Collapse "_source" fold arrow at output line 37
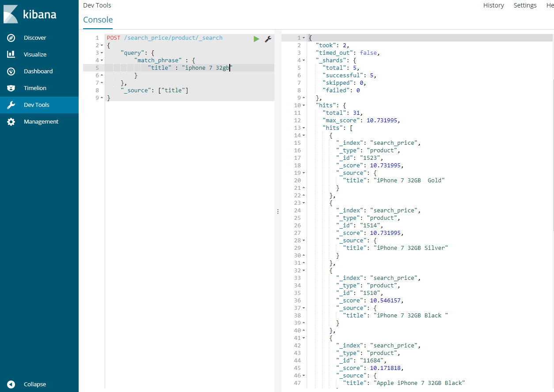The width and height of the screenshot is (554, 392). (304, 308)
